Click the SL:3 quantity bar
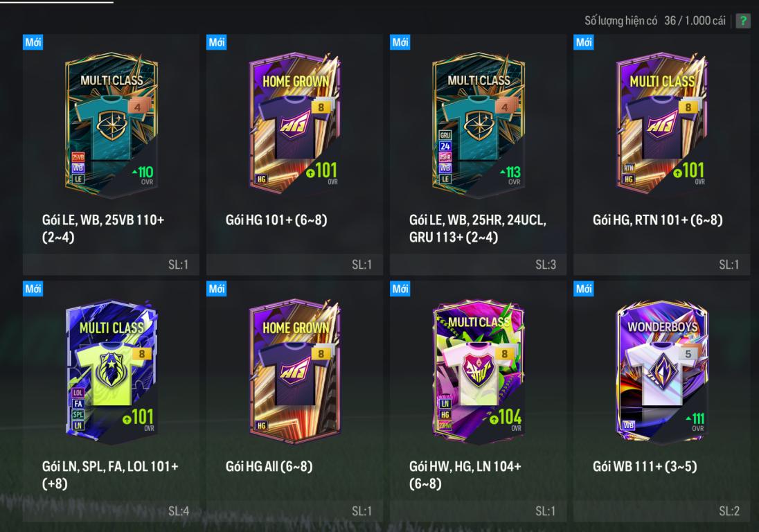Image resolution: width=759 pixels, height=532 pixels. [x=479, y=265]
